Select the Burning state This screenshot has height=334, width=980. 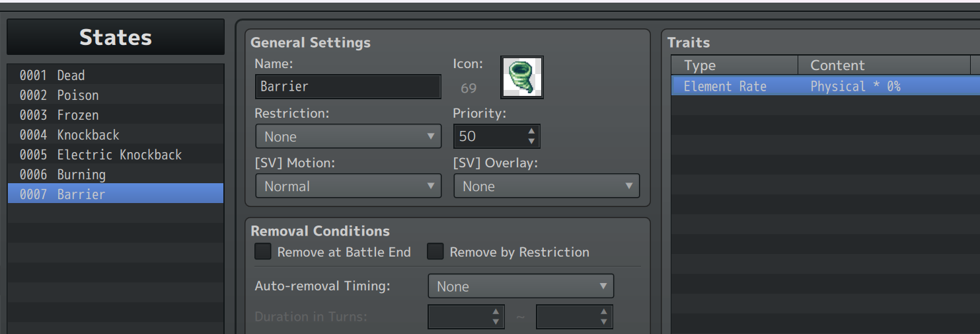(116, 174)
